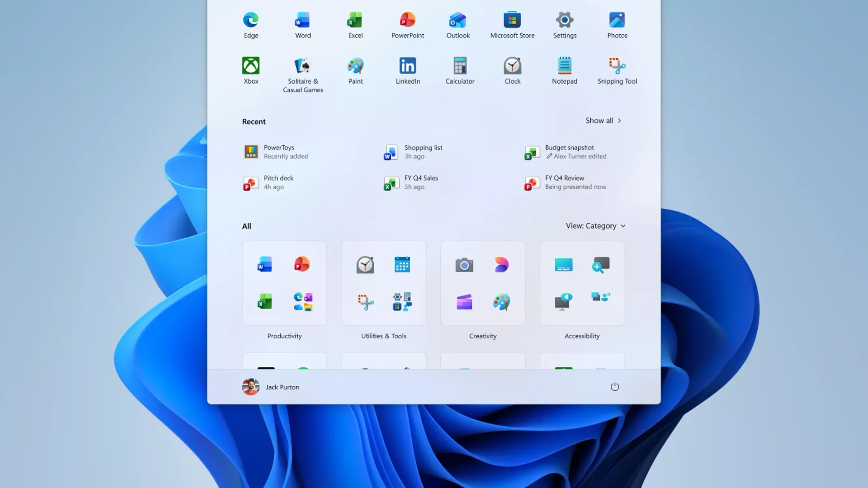Open Designer in the Creativity category
Viewport: 868px width, 488px height.
501,264
